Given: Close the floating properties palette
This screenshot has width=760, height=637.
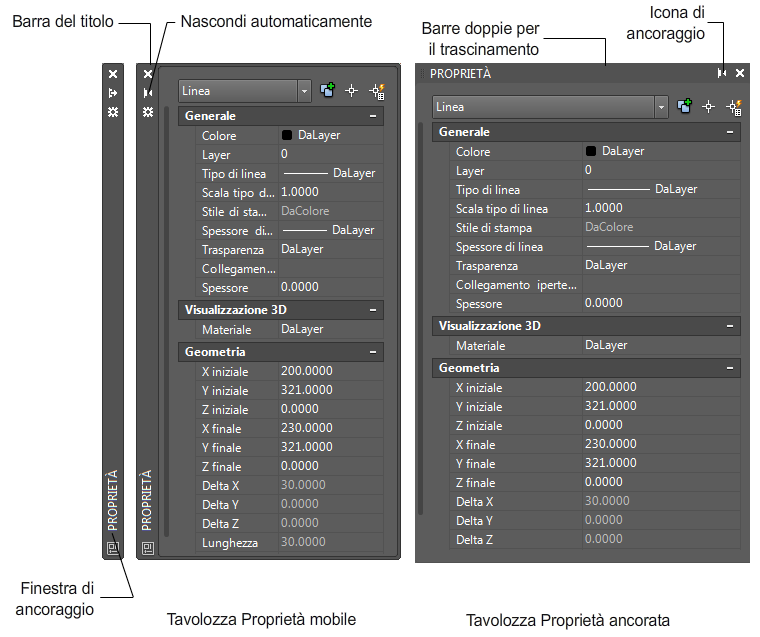Looking at the screenshot, I should 148,74.
